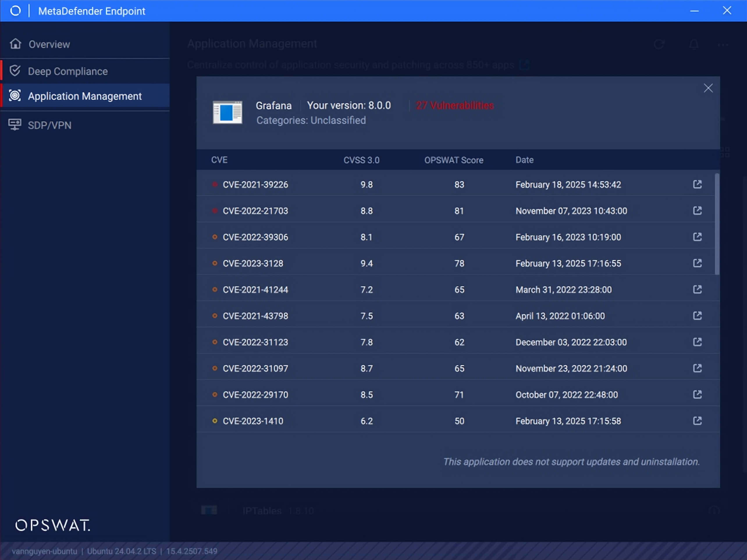This screenshot has height=560, width=747.
Task: Select the CVE-2022-39306 row
Action: 255,237
